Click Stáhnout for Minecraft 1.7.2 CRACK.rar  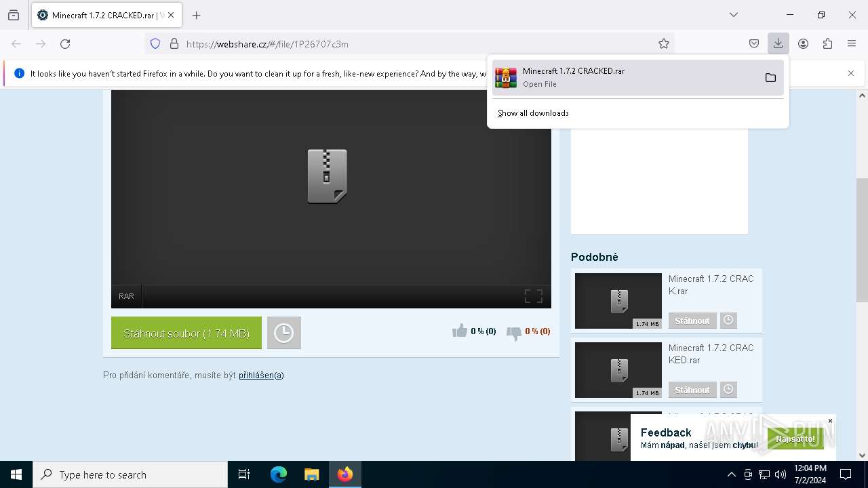click(x=692, y=321)
